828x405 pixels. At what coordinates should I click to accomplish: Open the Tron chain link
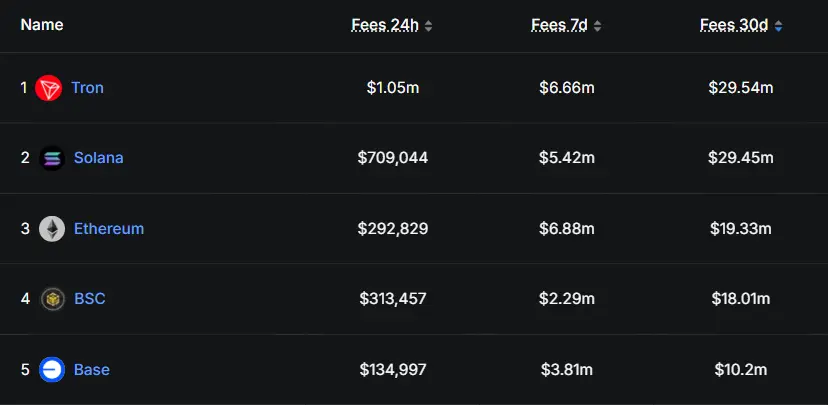(x=88, y=88)
